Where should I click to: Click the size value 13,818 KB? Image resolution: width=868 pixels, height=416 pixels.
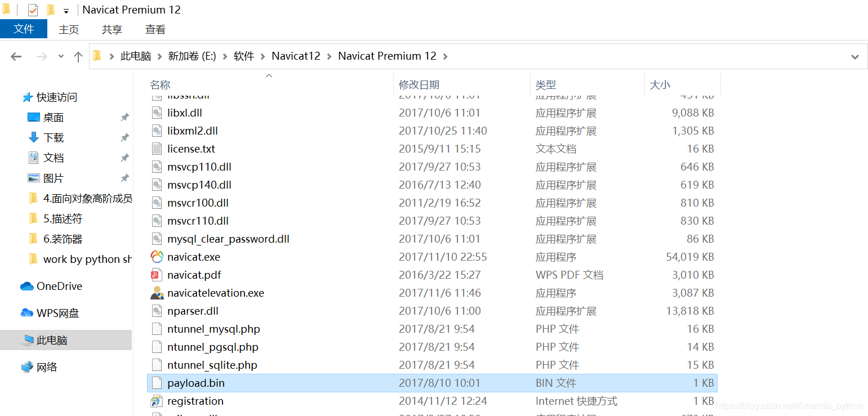(690, 311)
